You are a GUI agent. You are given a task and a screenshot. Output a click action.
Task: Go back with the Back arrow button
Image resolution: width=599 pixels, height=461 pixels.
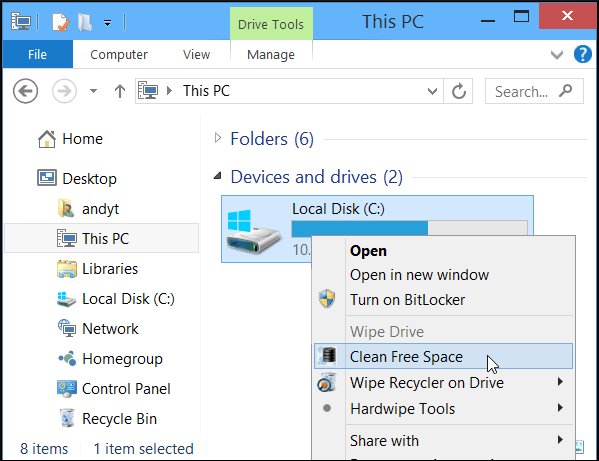pyautogui.click(x=25, y=91)
